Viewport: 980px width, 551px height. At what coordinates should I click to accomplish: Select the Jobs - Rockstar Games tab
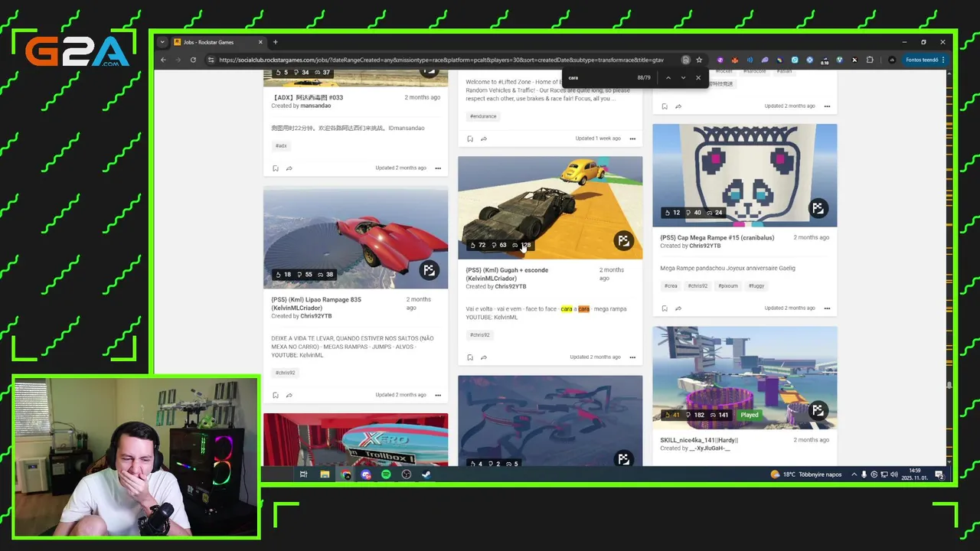pos(219,42)
